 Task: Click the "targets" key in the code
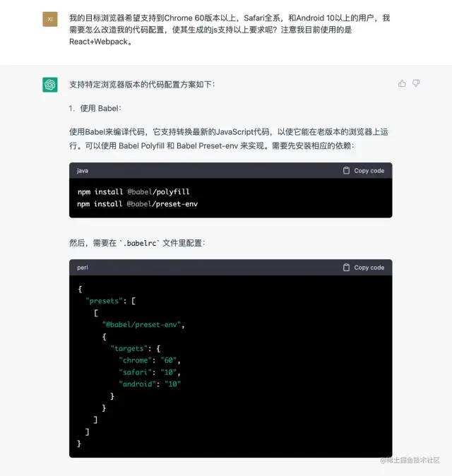click(x=129, y=348)
